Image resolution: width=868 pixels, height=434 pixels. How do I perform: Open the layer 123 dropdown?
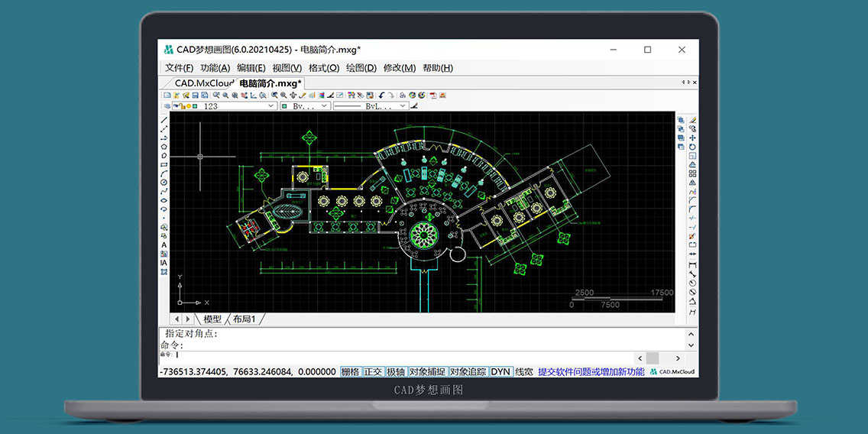(270, 106)
